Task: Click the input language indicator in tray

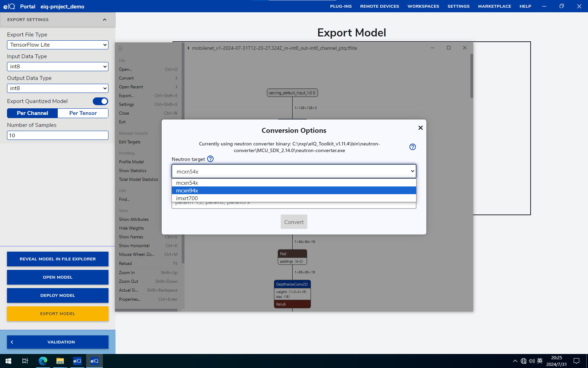Action: point(540,361)
